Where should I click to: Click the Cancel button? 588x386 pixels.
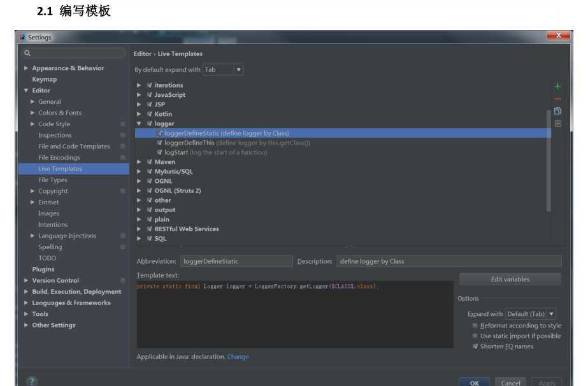click(x=510, y=382)
